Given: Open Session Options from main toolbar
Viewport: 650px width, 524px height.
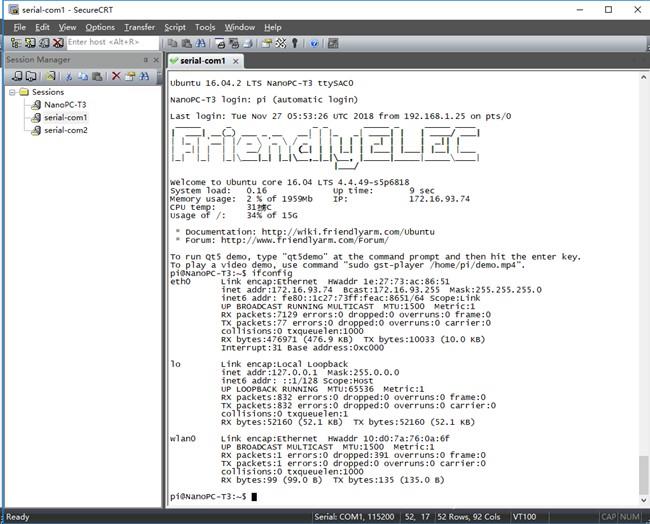Looking at the screenshot, I should pyautogui.click(x=267, y=43).
